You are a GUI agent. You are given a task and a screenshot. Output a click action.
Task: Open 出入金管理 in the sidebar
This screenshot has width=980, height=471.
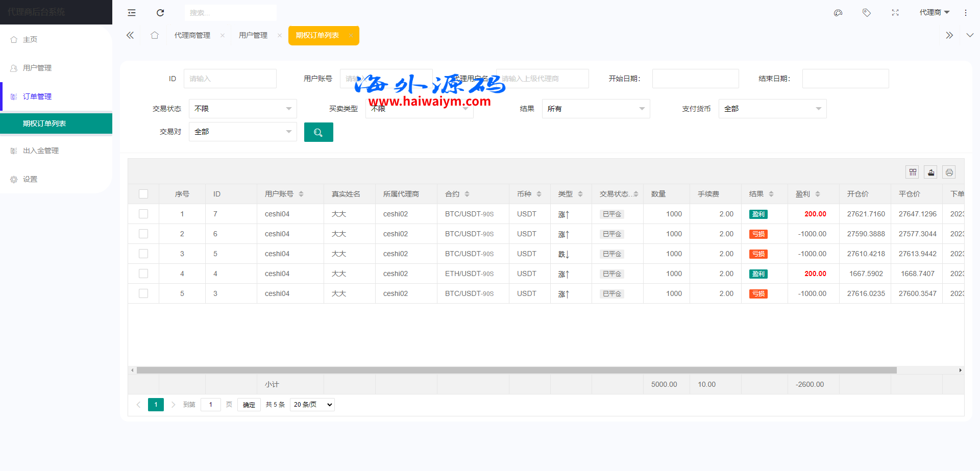point(41,151)
